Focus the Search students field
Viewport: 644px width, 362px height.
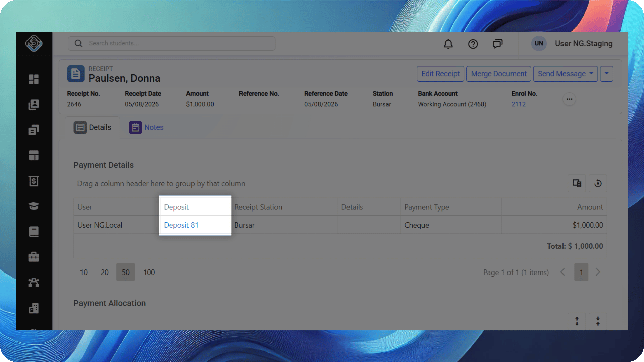point(172,43)
